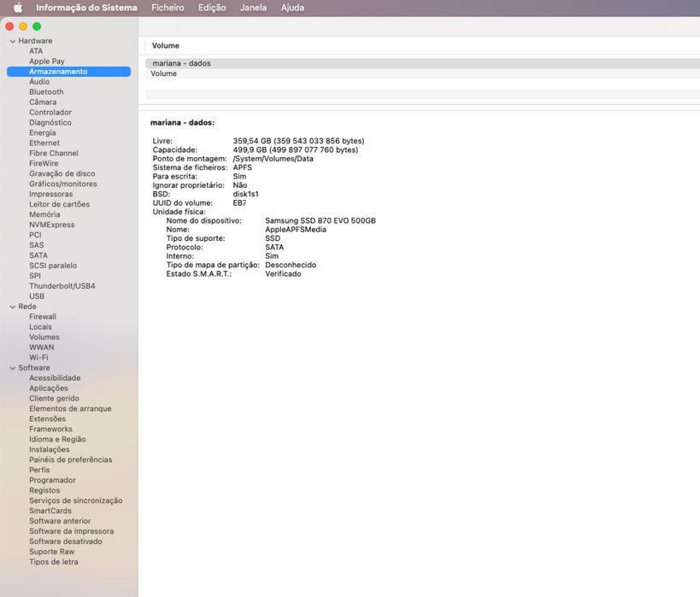Viewport: 700px width, 597px height.
Task: Select Instalações under Software
Action: coord(50,450)
